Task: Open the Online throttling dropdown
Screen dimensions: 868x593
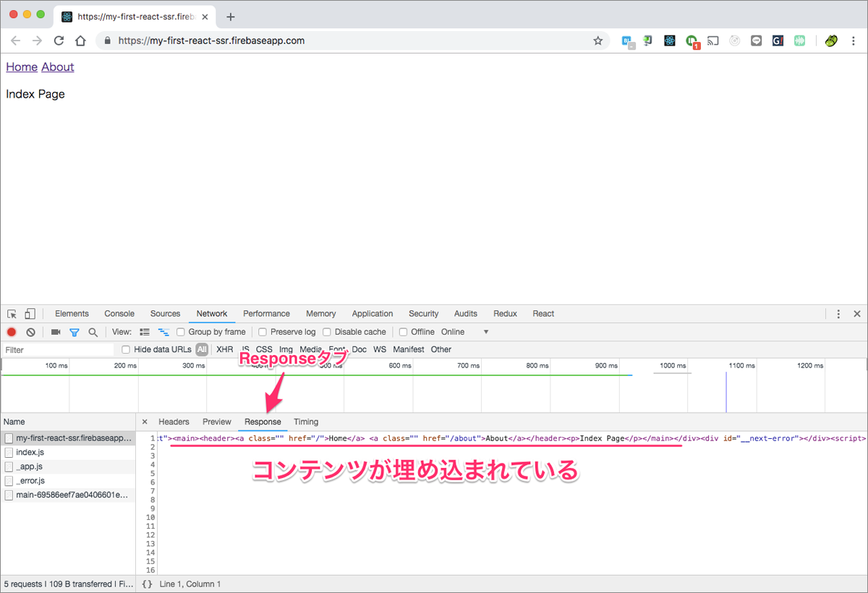Action: 465,332
